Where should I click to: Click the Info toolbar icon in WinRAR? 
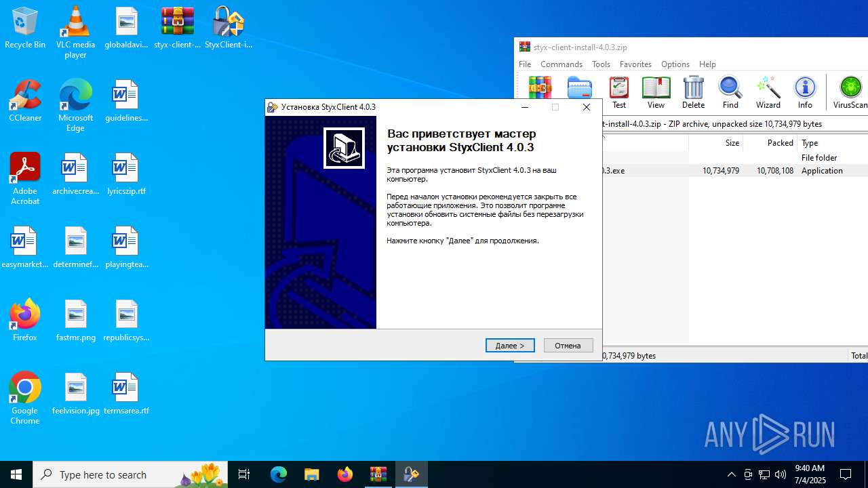805,93
